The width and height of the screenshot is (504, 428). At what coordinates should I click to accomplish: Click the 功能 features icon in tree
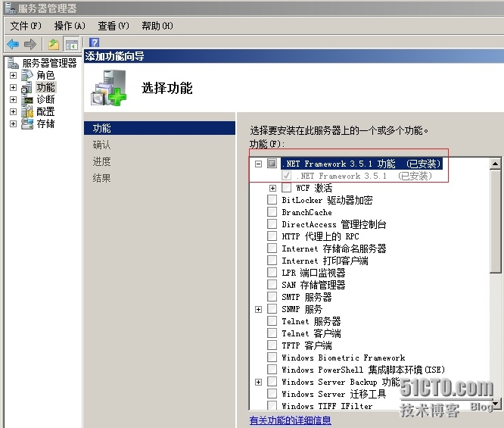(x=26, y=87)
